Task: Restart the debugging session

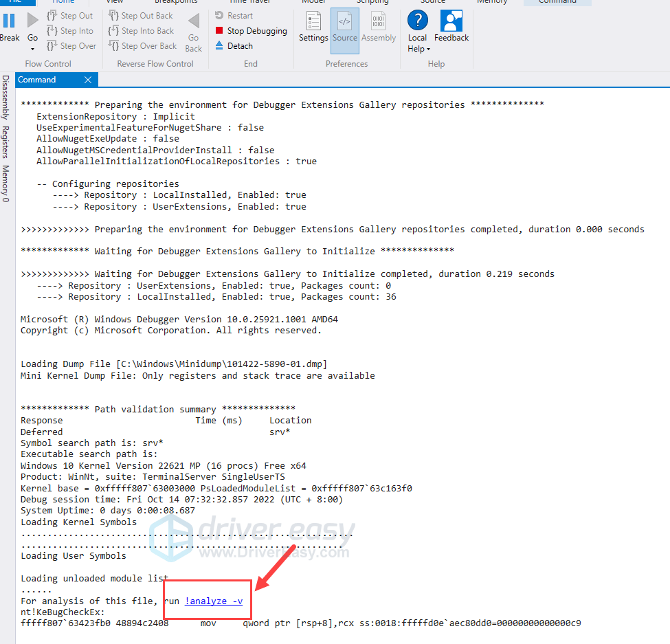Action: click(234, 16)
